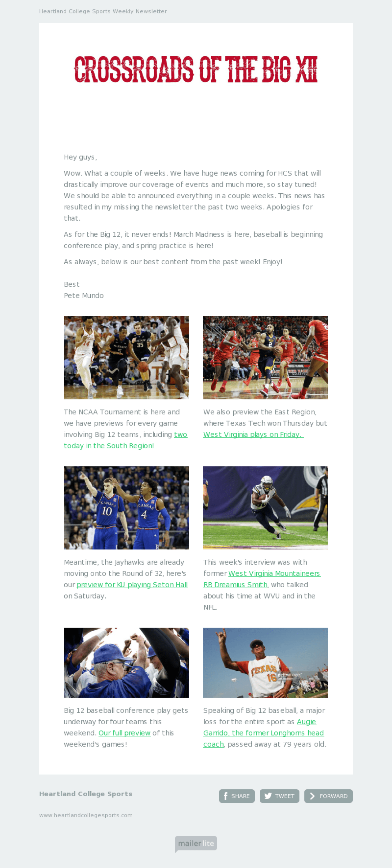Click the football running back photo
The height and width of the screenshot is (868, 392).
click(266, 508)
